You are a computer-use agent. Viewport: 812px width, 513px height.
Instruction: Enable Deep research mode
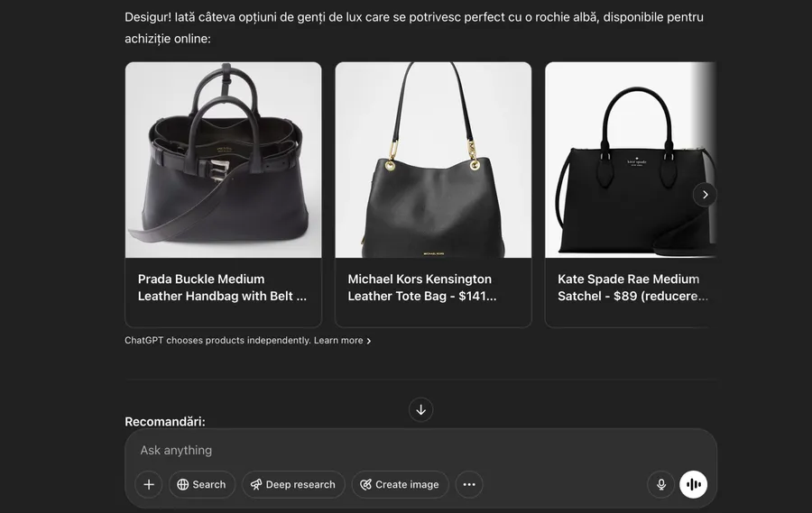[x=293, y=484]
